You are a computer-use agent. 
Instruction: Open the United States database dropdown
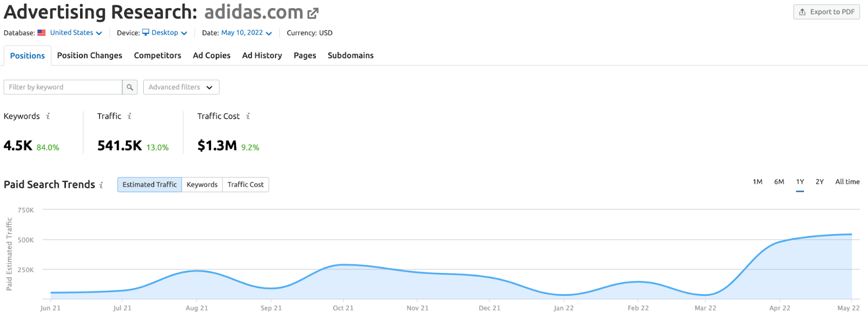76,33
